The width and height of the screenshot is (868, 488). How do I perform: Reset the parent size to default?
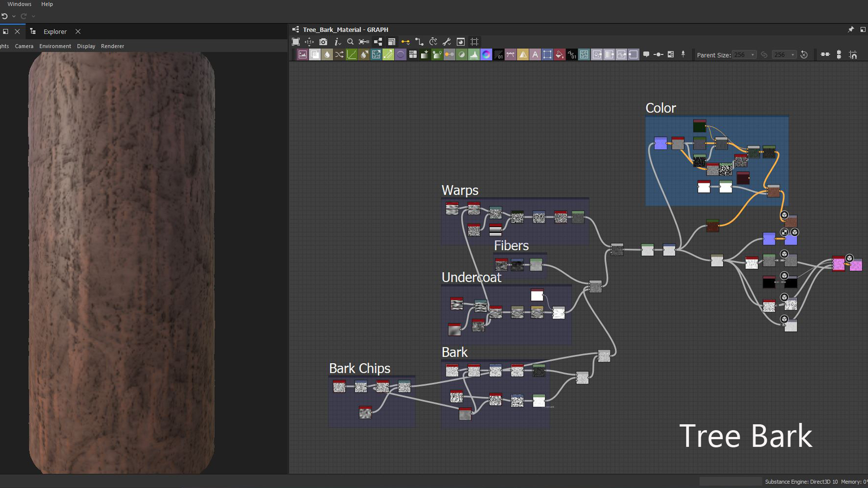[804, 55]
